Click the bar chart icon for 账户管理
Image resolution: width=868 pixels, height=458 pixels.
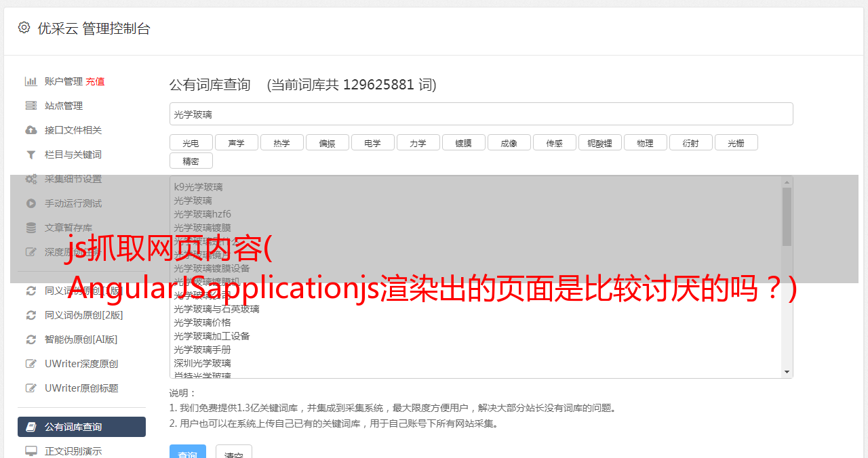click(31, 81)
